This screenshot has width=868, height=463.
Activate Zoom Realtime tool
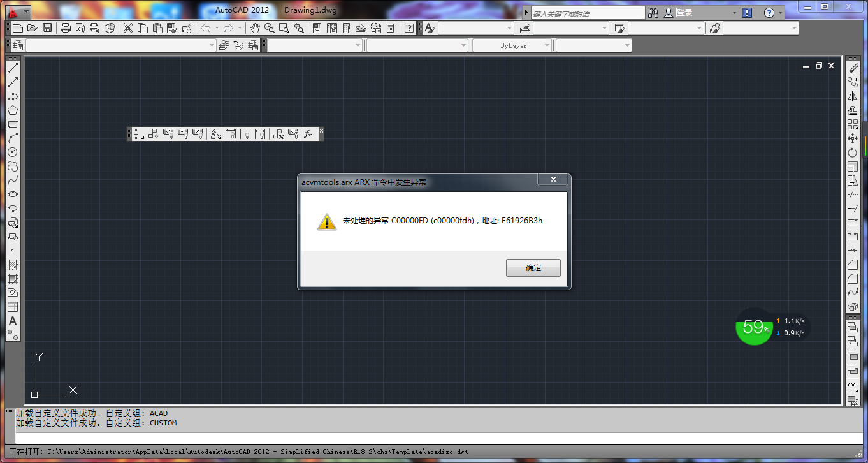pyautogui.click(x=269, y=28)
